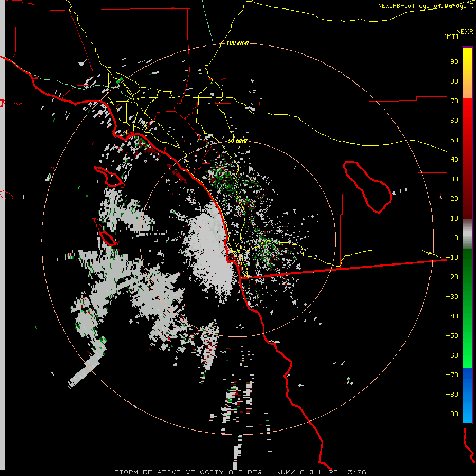
Task: Click the "[KT]" units label
Action: 452,36
